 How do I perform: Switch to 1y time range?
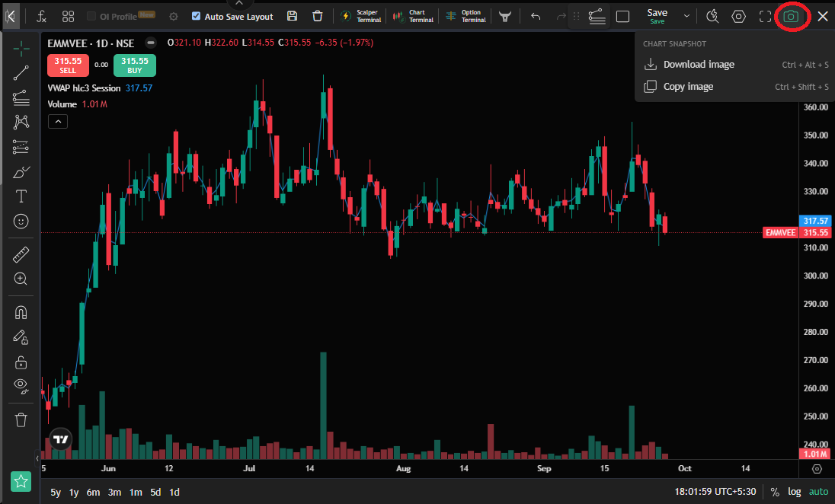[74, 493]
